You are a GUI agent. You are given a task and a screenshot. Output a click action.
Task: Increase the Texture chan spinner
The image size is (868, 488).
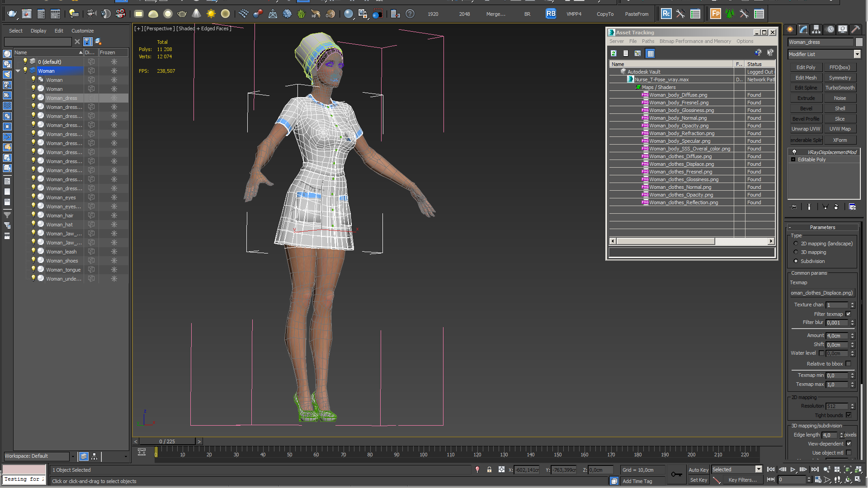[x=852, y=303]
